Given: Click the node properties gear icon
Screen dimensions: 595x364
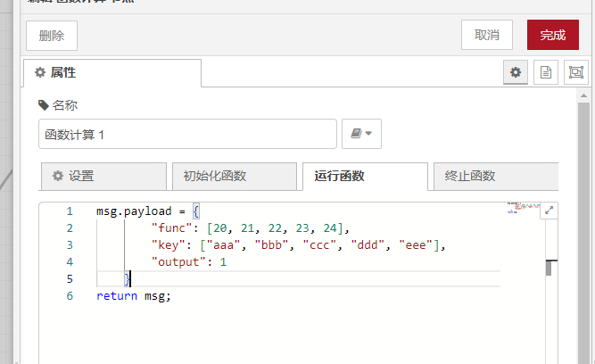Looking at the screenshot, I should coord(515,73).
